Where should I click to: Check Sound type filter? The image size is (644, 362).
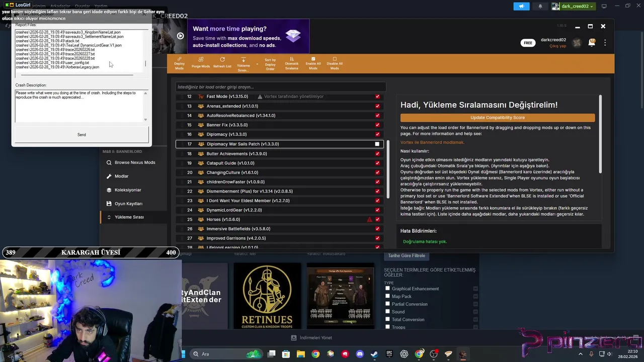click(387, 312)
